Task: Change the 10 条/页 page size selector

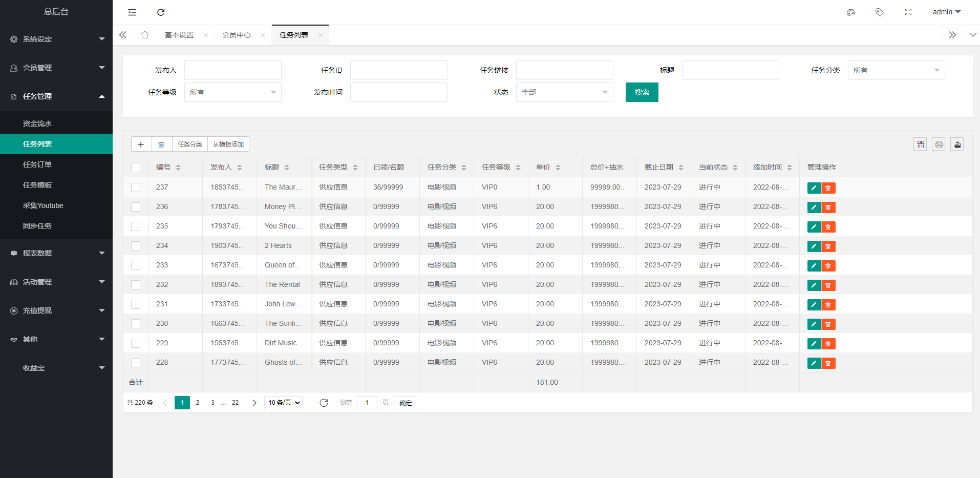Action: pyautogui.click(x=283, y=403)
